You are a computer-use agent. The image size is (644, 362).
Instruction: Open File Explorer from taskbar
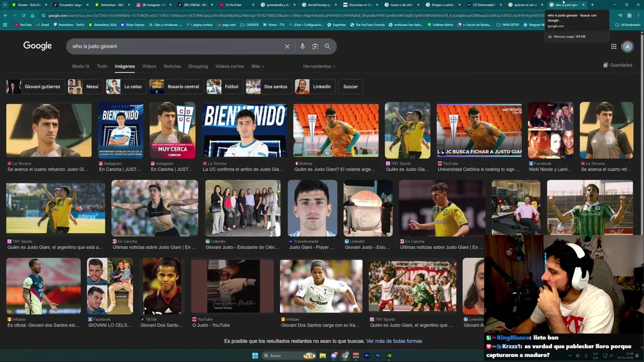(323, 355)
